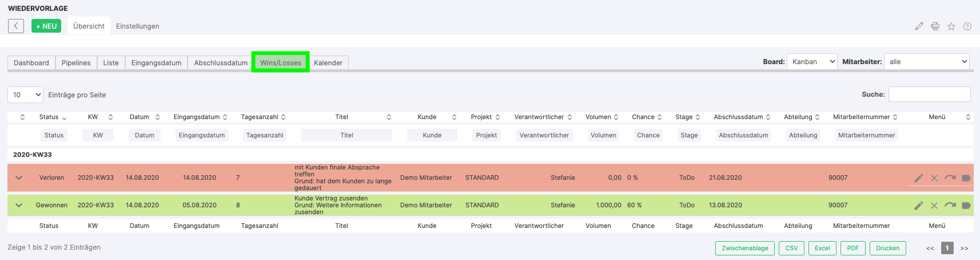The image size is (980, 260).
Task: Open the Mitarbeiter dropdown set to alle
Action: tap(926, 62)
